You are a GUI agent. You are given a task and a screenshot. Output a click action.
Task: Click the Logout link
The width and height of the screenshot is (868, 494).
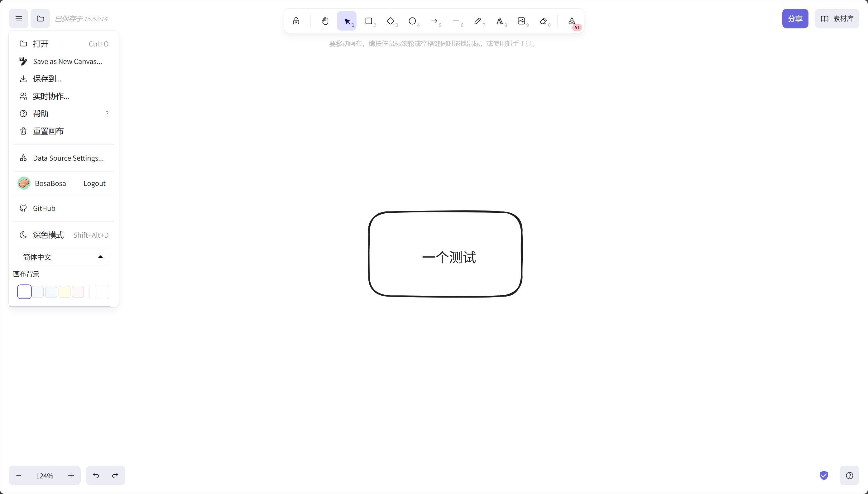94,184
